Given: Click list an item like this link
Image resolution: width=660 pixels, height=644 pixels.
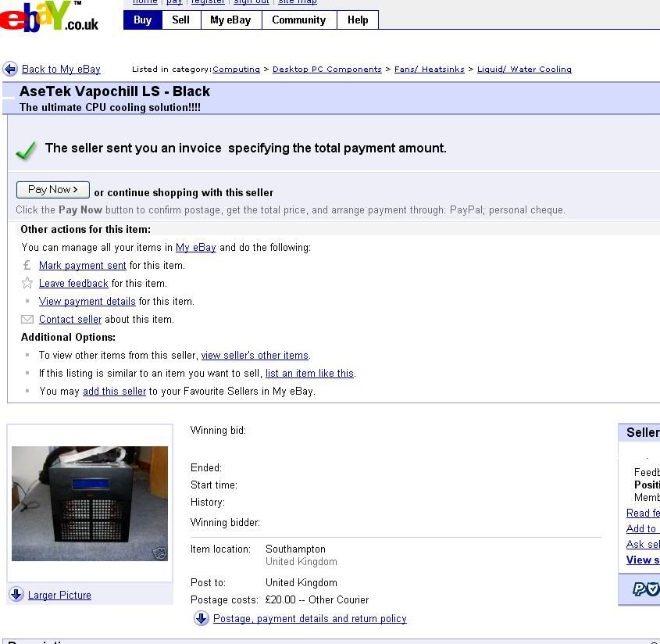Looking at the screenshot, I should click(x=309, y=373).
